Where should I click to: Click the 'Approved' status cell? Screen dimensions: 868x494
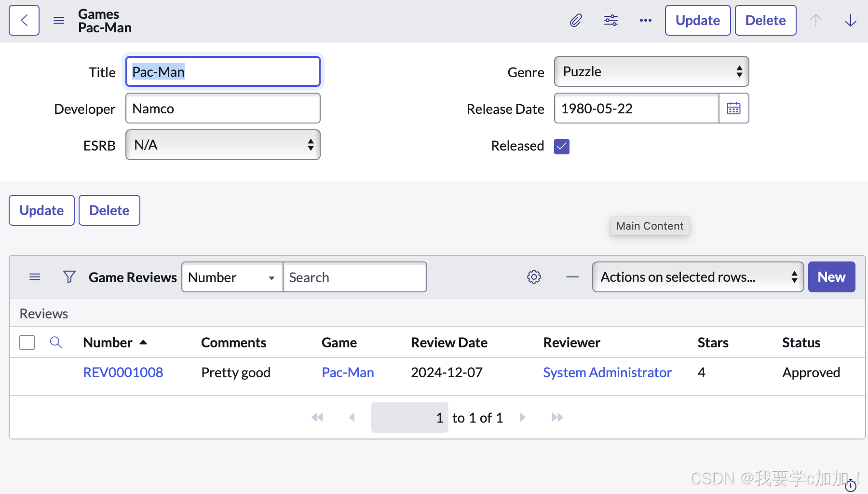coord(811,372)
